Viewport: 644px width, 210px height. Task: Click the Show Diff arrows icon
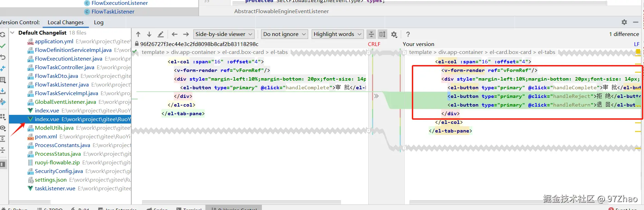[2, 69]
